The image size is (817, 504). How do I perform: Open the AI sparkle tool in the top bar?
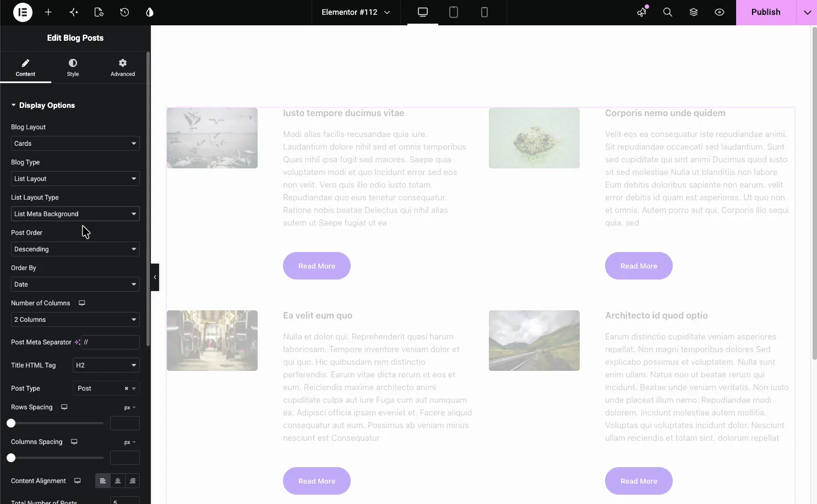pos(74,12)
